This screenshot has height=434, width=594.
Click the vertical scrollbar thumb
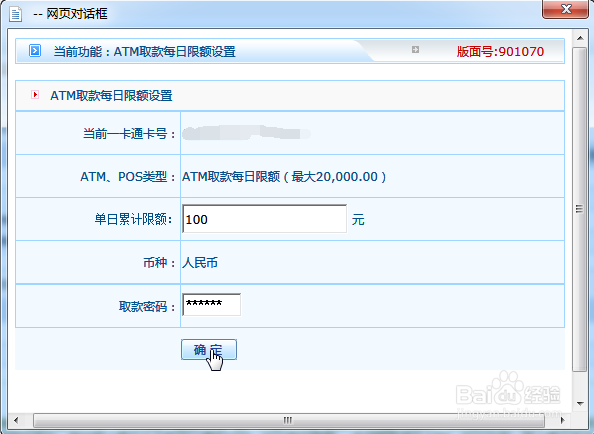coord(580,209)
